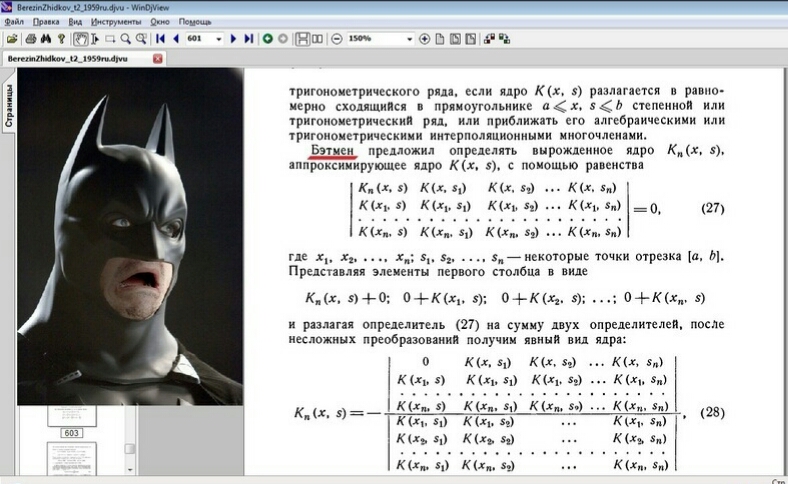
Task: Activate the magnifying glass tool
Action: click(x=125, y=39)
